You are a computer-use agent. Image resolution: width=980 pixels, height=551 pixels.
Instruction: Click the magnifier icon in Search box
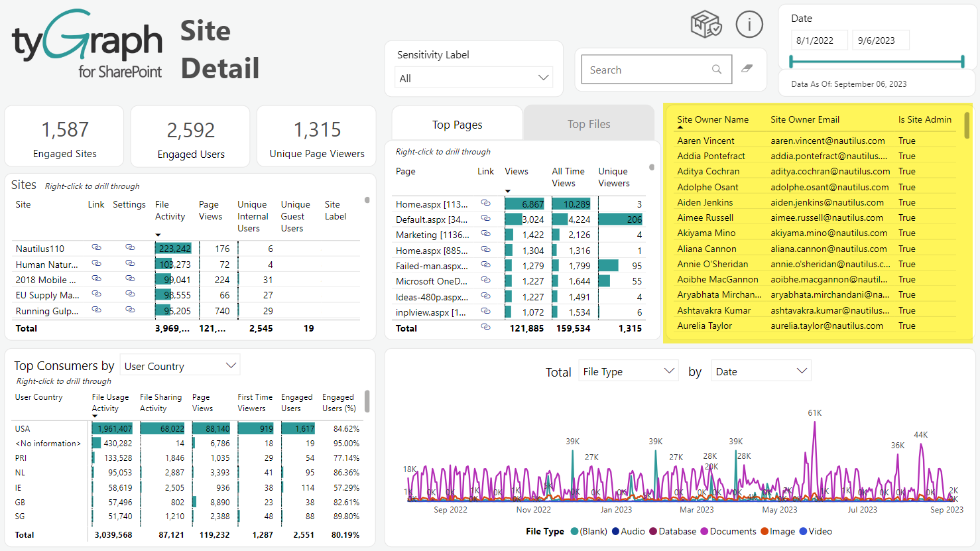(717, 69)
